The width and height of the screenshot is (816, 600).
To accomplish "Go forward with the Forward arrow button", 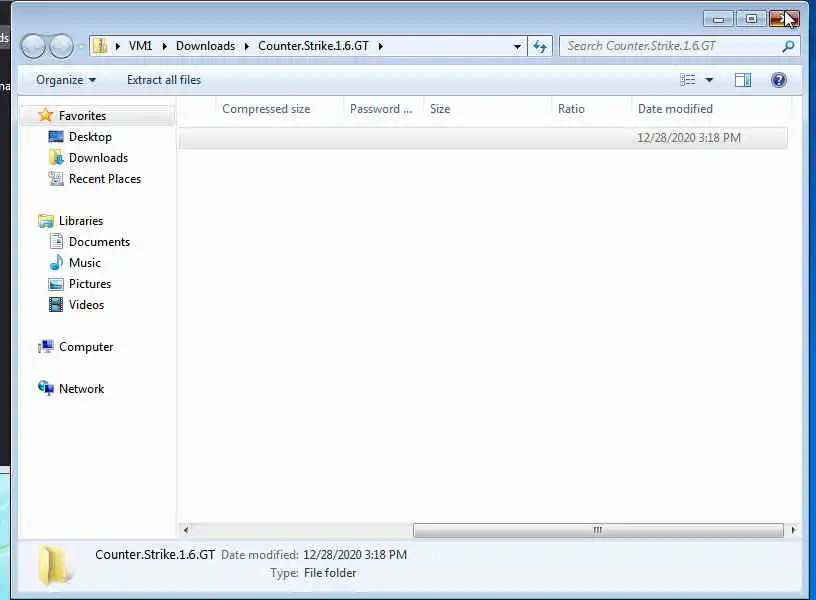I will point(62,46).
